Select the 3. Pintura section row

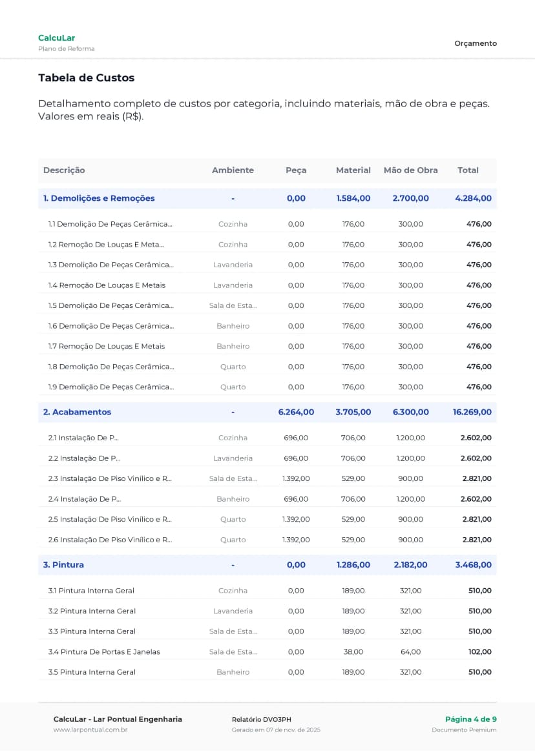pos(63,565)
